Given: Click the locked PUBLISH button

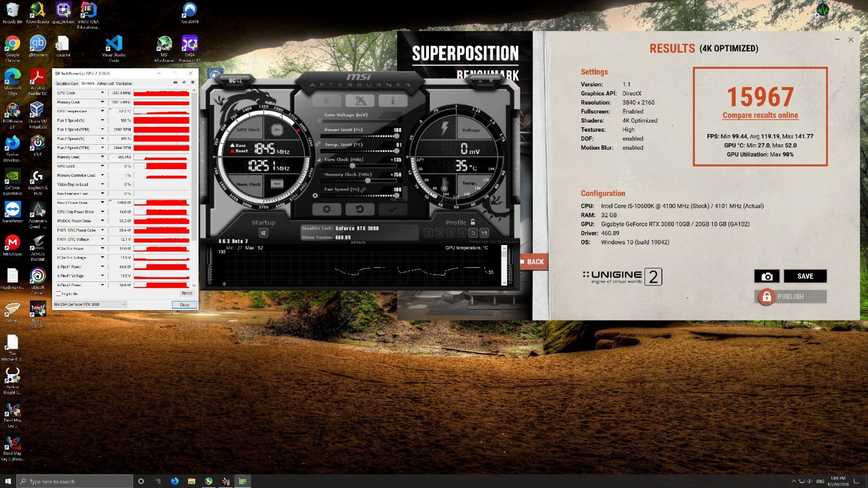Looking at the screenshot, I should click(x=790, y=297).
